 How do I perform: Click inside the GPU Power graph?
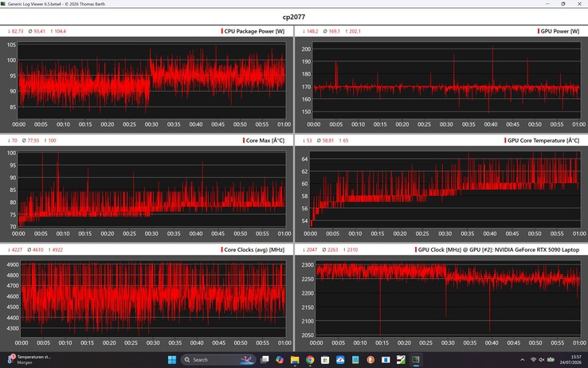447,80
